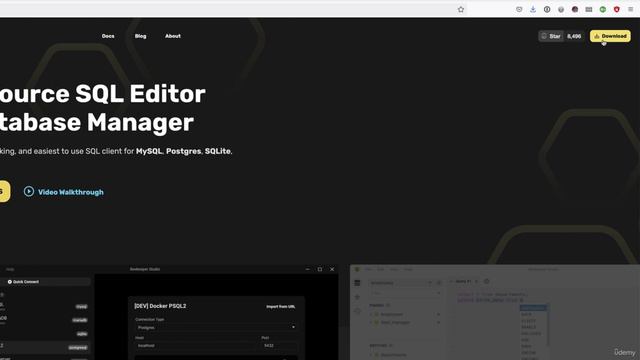Bookmark this page with the star icon
This screenshot has height=360, width=640.
[x=461, y=9]
